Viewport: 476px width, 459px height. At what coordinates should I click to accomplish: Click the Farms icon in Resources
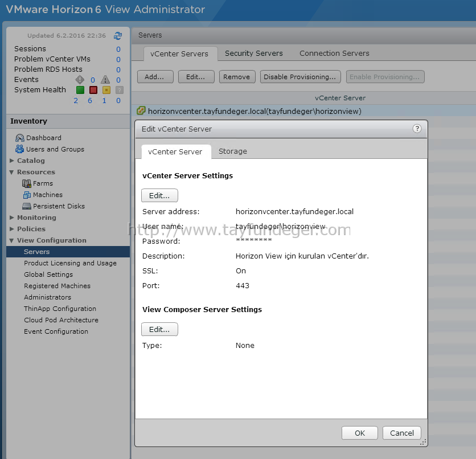(26, 183)
